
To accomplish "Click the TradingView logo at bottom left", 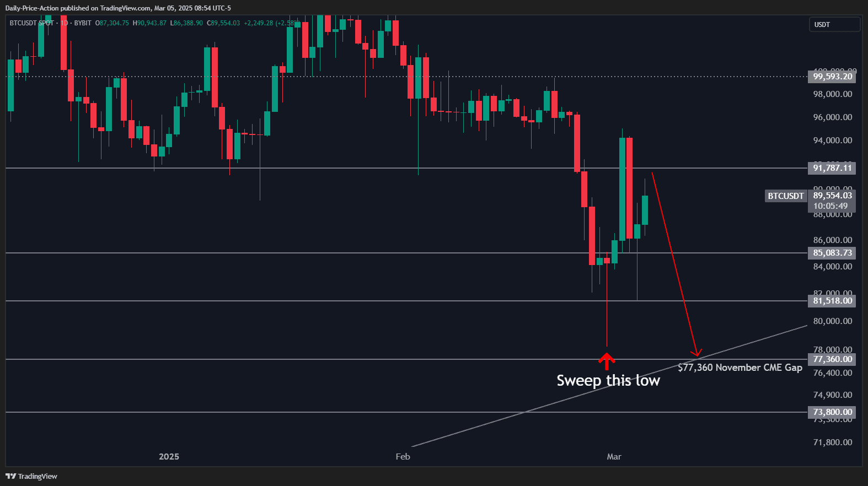I will tap(31, 476).
